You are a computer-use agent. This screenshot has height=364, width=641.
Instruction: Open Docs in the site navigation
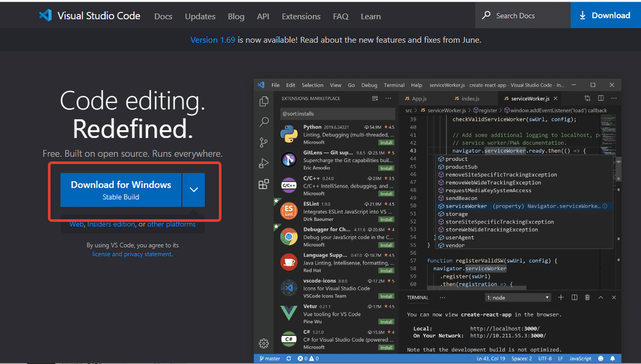[x=163, y=16]
